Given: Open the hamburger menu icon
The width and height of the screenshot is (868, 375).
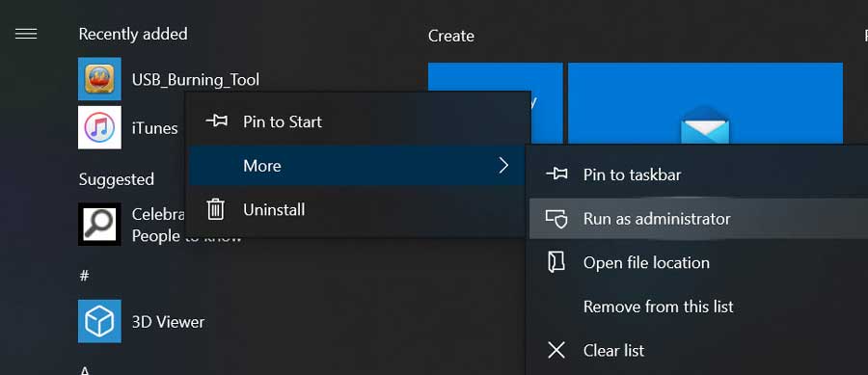Looking at the screenshot, I should click(x=26, y=35).
